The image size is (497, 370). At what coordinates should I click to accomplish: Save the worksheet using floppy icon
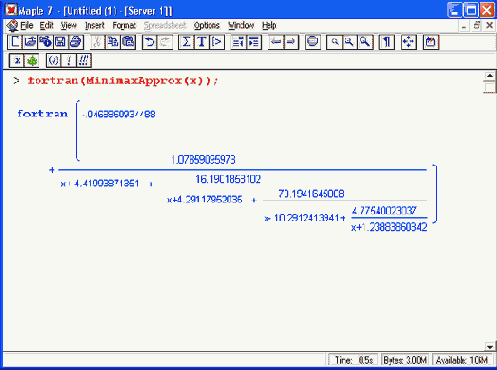pos(60,42)
